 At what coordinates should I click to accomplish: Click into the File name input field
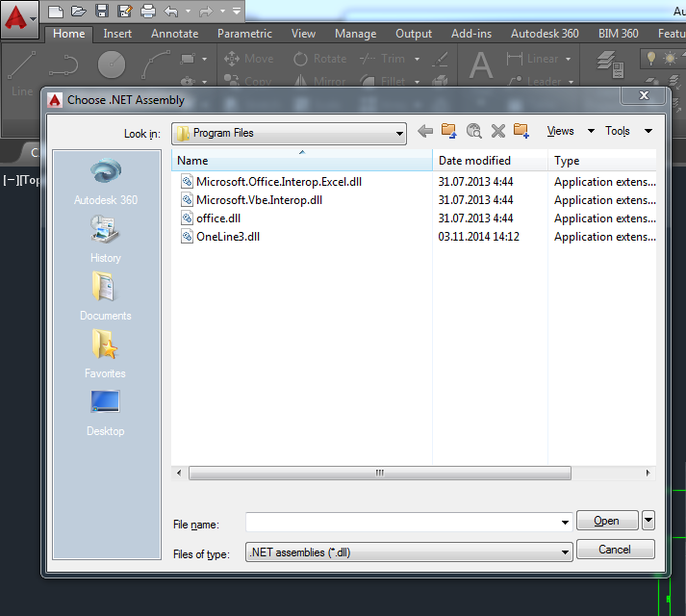click(x=403, y=523)
